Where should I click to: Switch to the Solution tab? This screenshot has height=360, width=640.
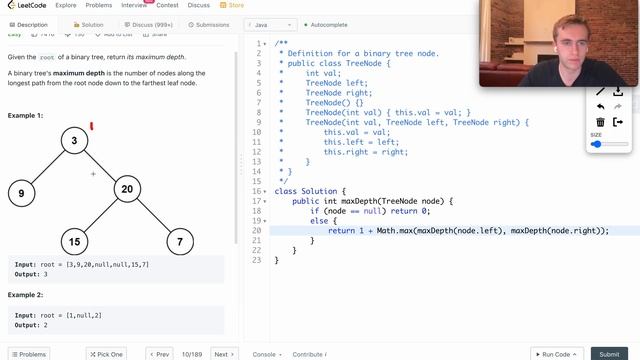88,25
